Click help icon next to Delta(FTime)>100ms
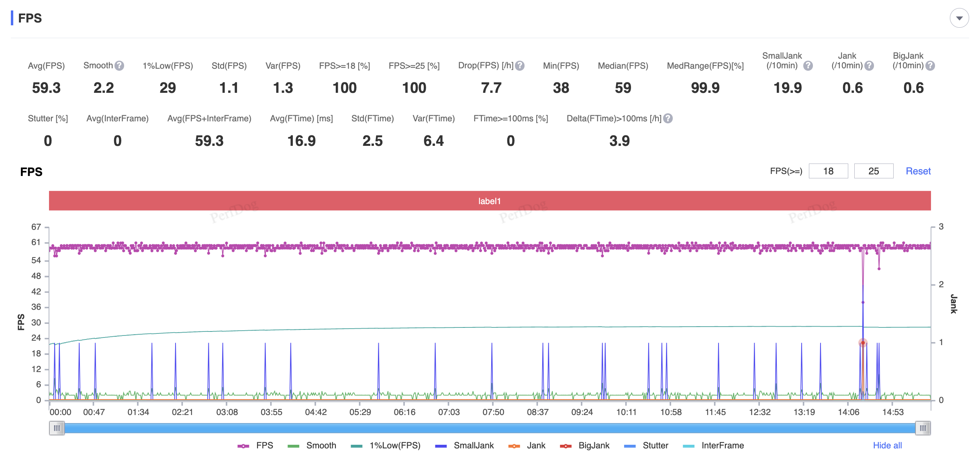 [x=668, y=119]
